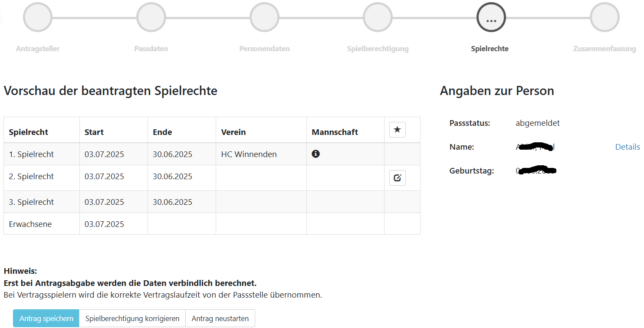
Task: Open the Details link next to Name
Action: (627, 147)
